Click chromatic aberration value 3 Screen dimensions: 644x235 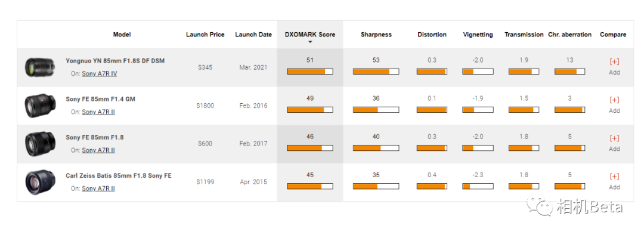click(569, 98)
